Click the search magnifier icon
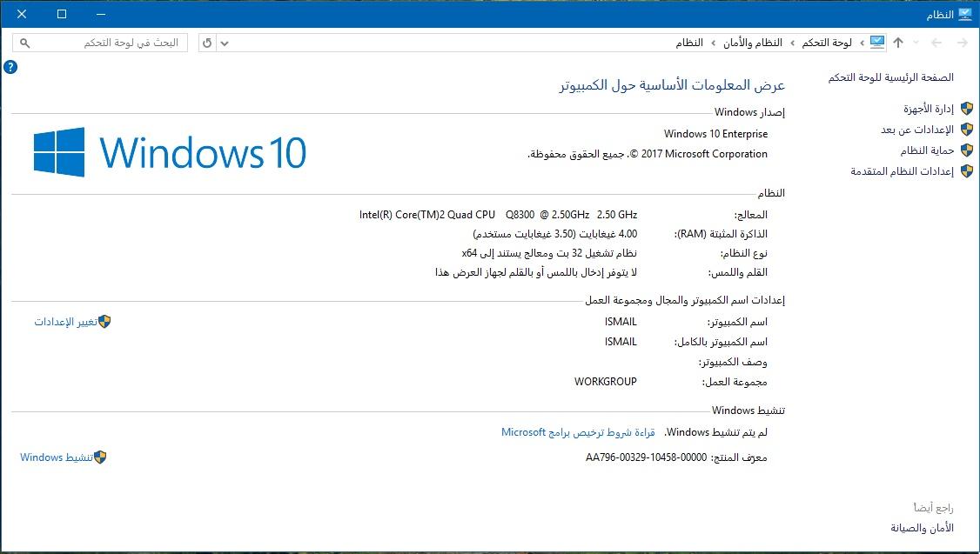The height and width of the screenshot is (554, 980). click(25, 43)
